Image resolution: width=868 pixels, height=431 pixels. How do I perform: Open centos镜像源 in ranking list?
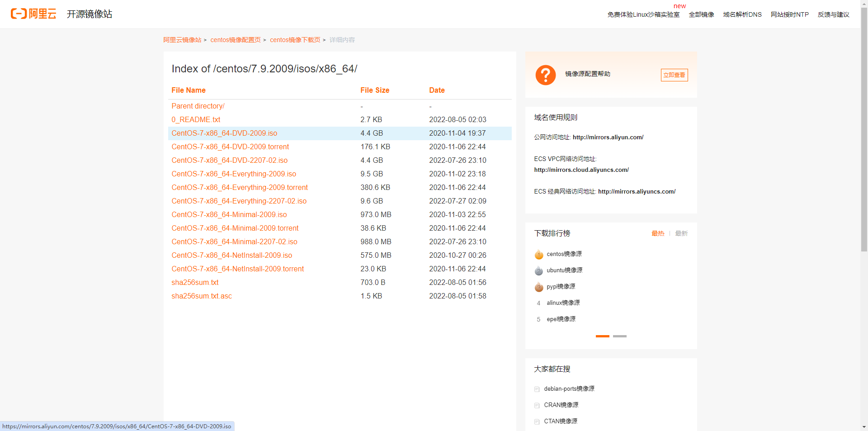pyautogui.click(x=564, y=254)
